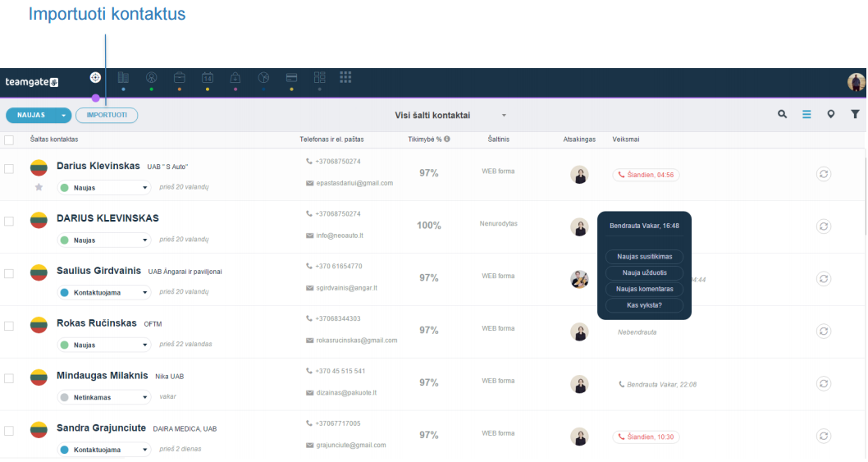Click refresh icon for DARIUS KLEVINSKAS row
868x462 pixels.
824,226
